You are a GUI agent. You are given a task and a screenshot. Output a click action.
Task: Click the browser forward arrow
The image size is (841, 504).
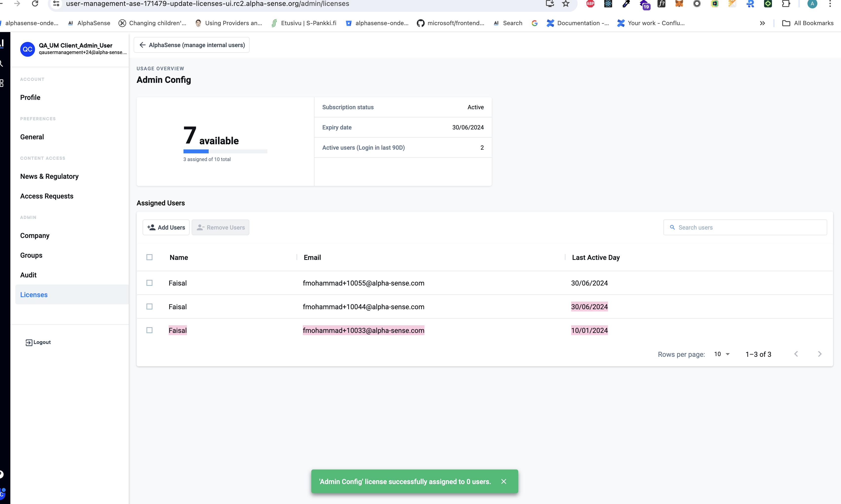click(x=17, y=3)
